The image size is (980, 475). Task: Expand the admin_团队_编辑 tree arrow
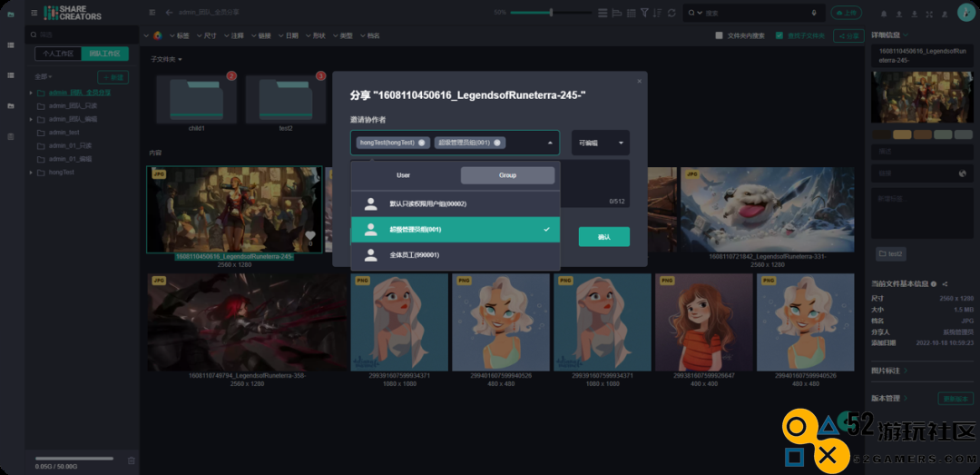point(31,119)
